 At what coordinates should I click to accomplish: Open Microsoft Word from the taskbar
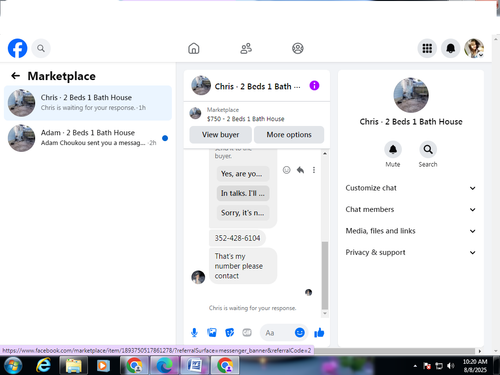(195, 366)
